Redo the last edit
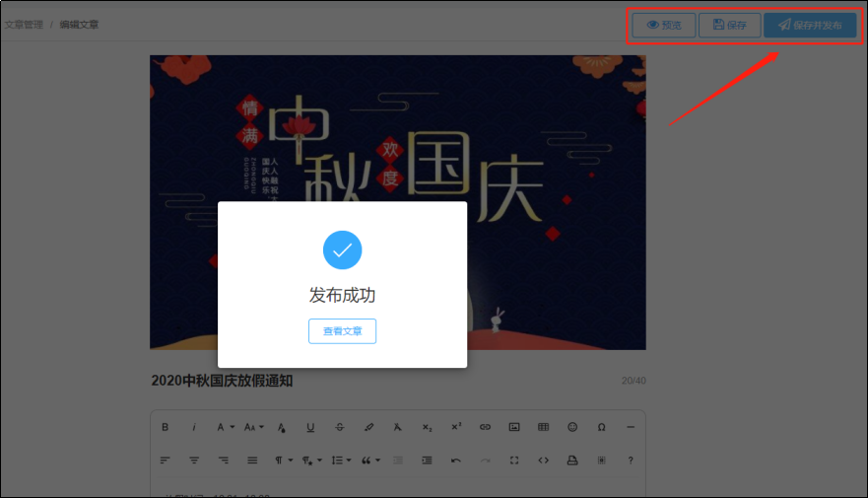 (x=485, y=461)
